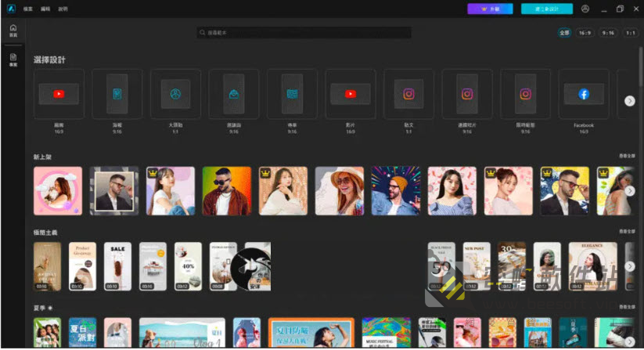This screenshot has width=644, height=350.
Task: Open template of seated woman in white tee
Action: point(171,190)
